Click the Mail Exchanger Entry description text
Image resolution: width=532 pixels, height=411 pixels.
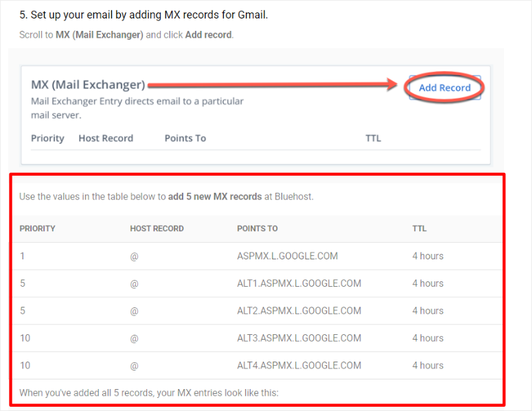click(x=137, y=108)
